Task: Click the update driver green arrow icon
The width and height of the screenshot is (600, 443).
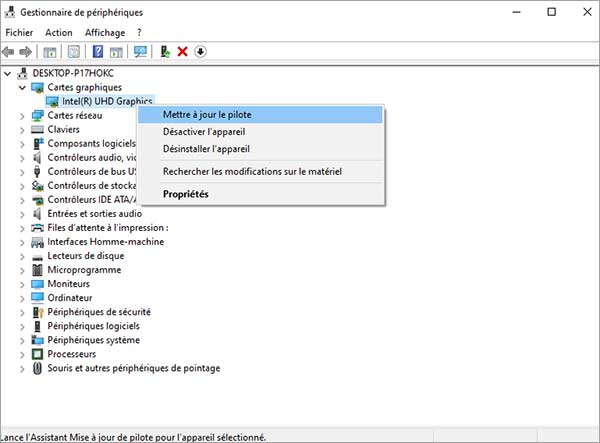Action: (x=165, y=52)
